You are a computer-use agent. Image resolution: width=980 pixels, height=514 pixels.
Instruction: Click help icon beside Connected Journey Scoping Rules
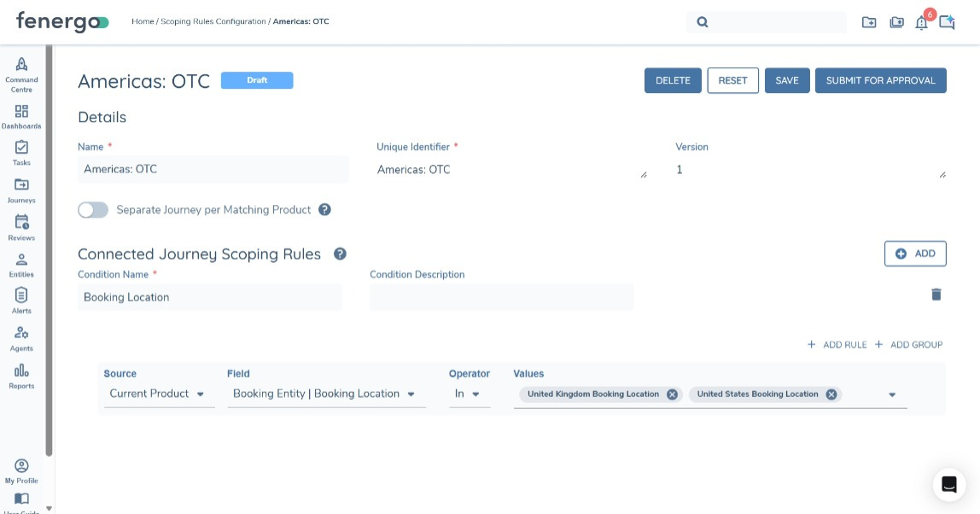click(340, 254)
